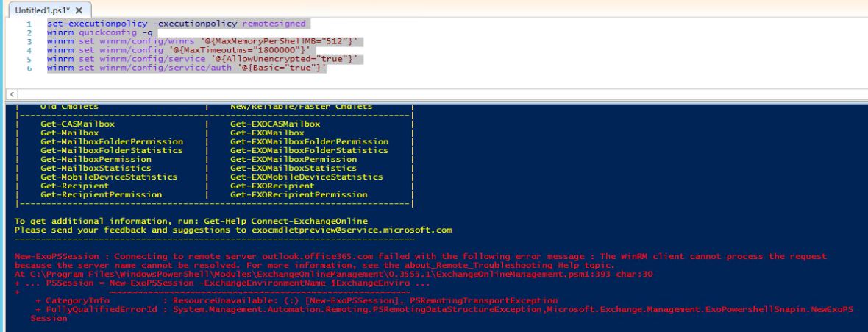The image size is (868, 332).
Task: Select the Untitled1.ps1 script tab
Action: (x=49, y=10)
